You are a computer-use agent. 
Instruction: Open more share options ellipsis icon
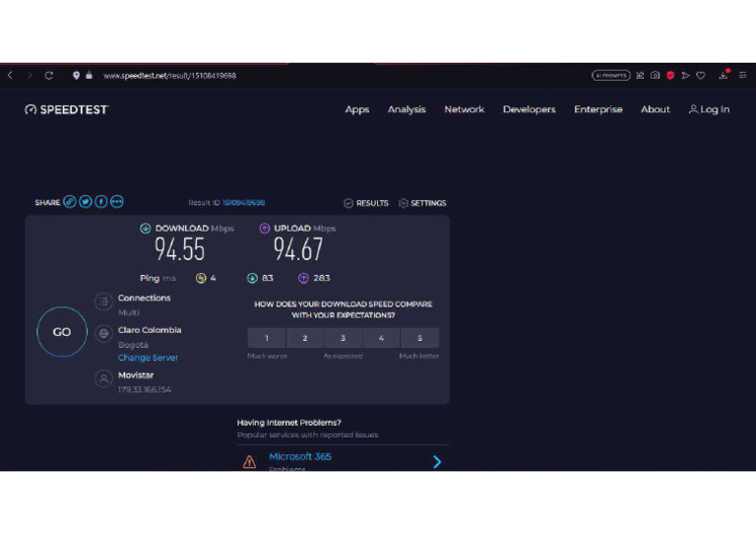click(x=117, y=202)
